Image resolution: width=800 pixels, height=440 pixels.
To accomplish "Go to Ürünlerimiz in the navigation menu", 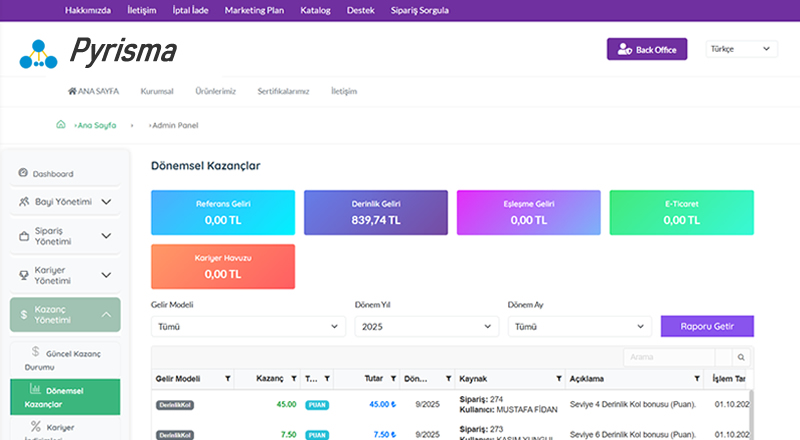I will 215,91.
